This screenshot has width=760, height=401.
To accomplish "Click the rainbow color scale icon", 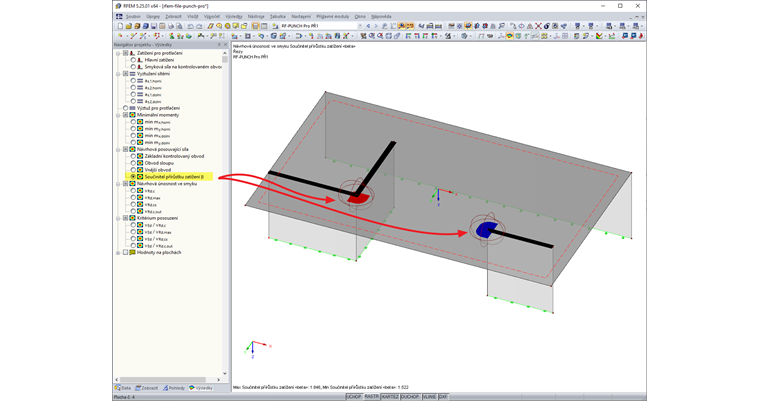I will (x=599, y=36).
